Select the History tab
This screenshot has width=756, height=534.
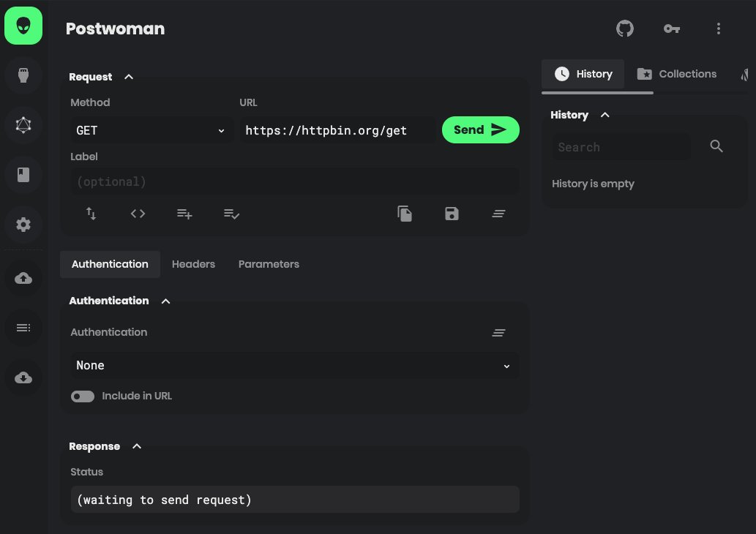[x=583, y=74]
